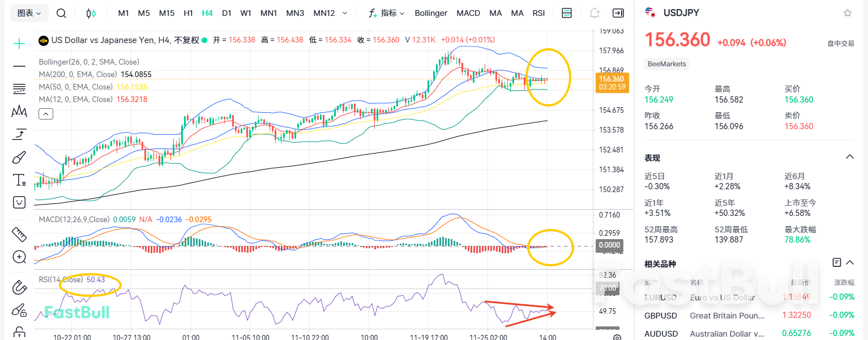Switch to the M15 timeframe tab
This screenshot has height=340, width=868.
point(166,12)
